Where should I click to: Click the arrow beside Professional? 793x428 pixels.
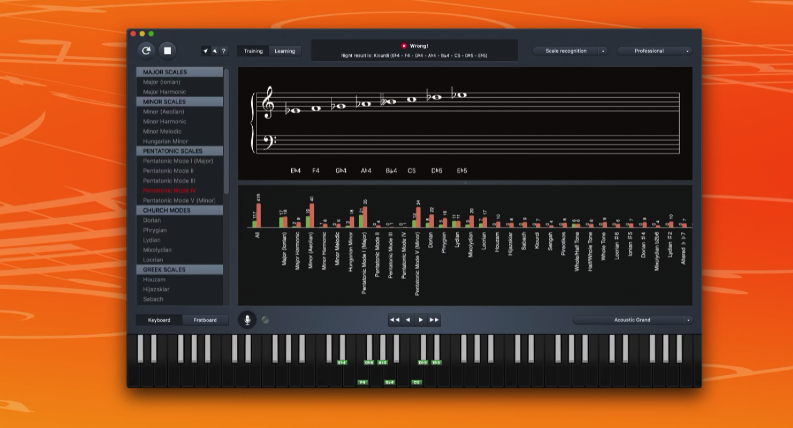coord(687,51)
